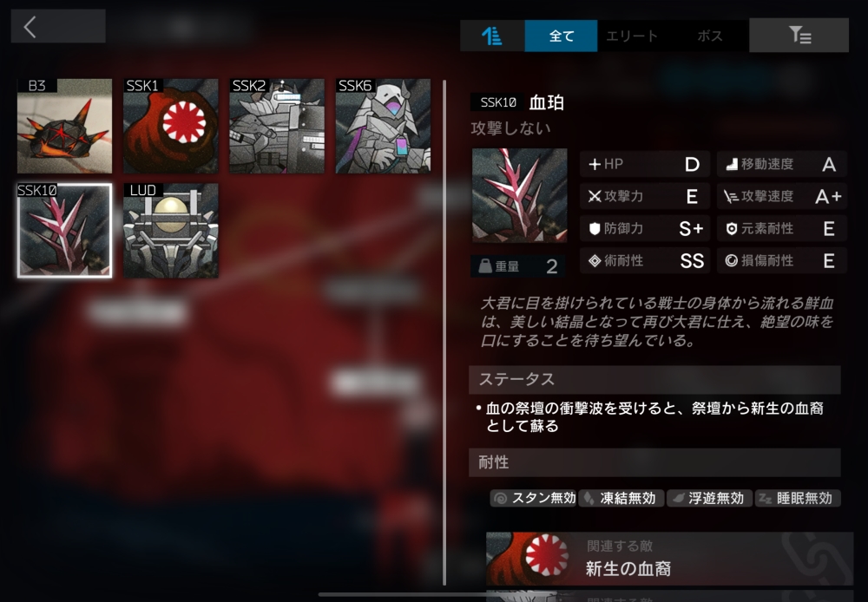Click the 睡眠無効 resistance tag
868x602 pixels.
point(797,498)
